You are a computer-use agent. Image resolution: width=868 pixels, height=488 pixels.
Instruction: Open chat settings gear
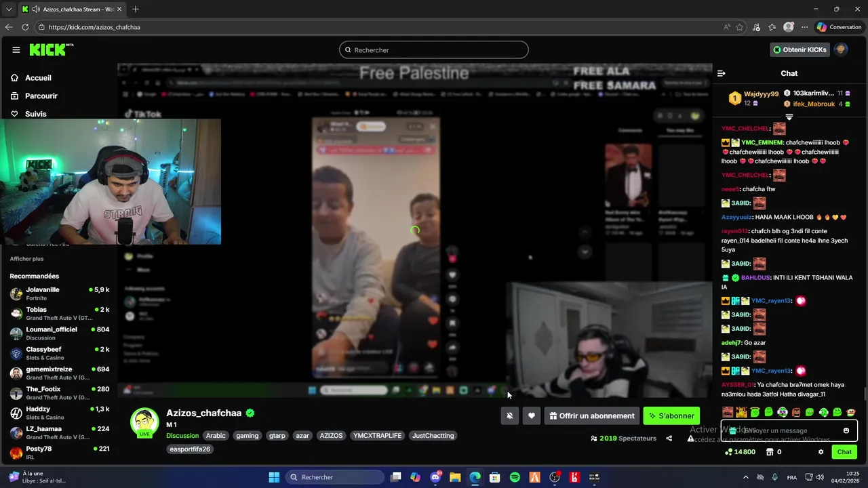821,452
